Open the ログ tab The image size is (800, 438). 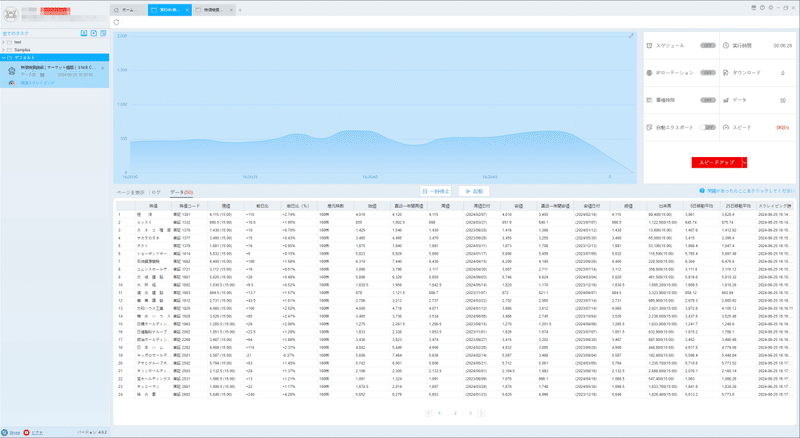pos(156,192)
